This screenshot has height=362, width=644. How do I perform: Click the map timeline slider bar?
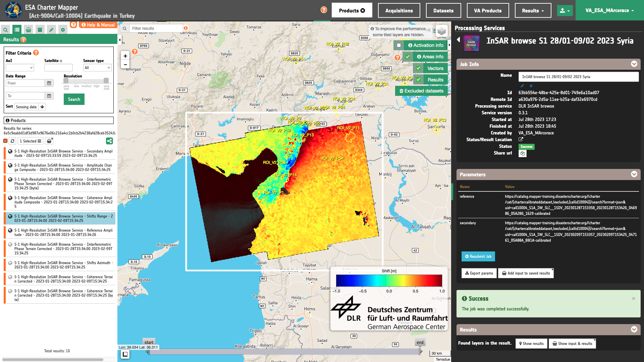[284, 352]
